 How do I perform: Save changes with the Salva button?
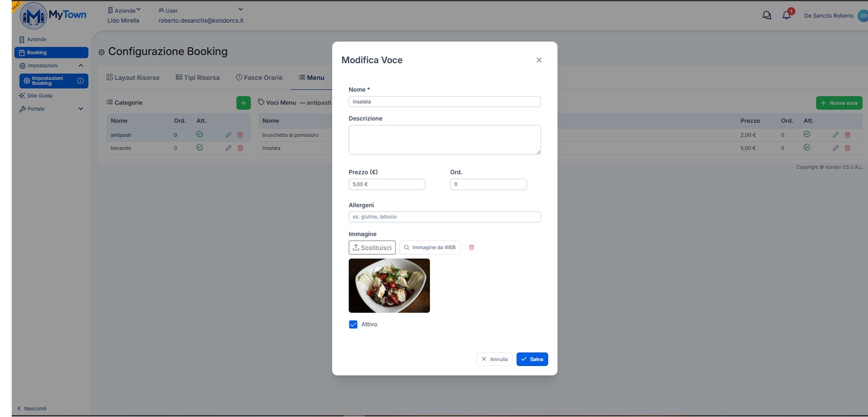532,359
